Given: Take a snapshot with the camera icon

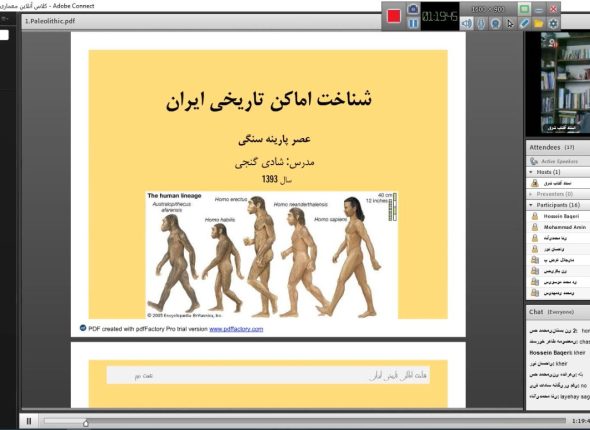Looking at the screenshot, I should pos(413,9).
